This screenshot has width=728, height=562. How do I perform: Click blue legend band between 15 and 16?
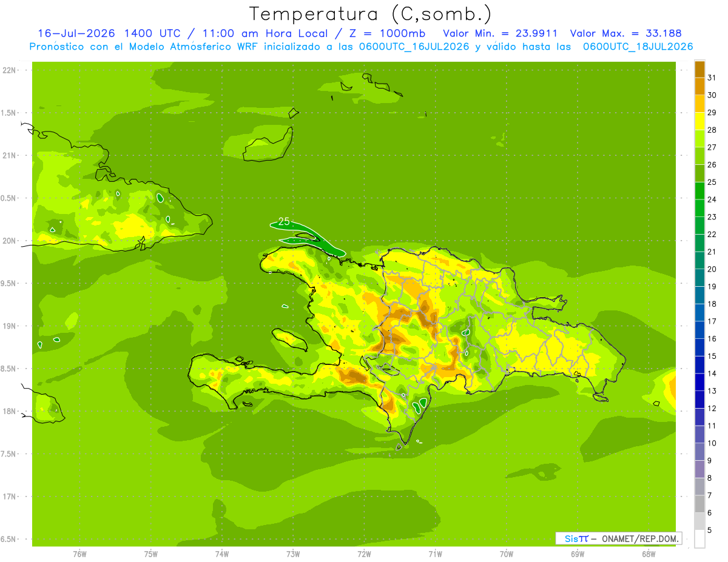(699, 347)
